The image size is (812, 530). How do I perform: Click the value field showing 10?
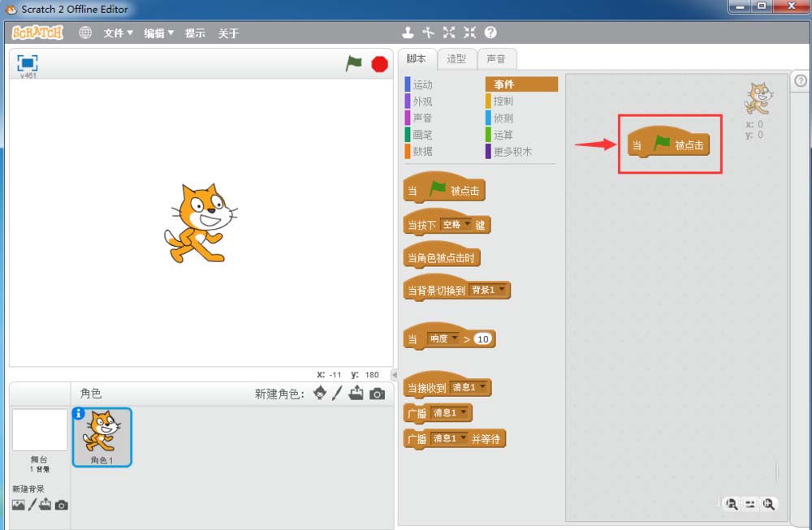483,339
